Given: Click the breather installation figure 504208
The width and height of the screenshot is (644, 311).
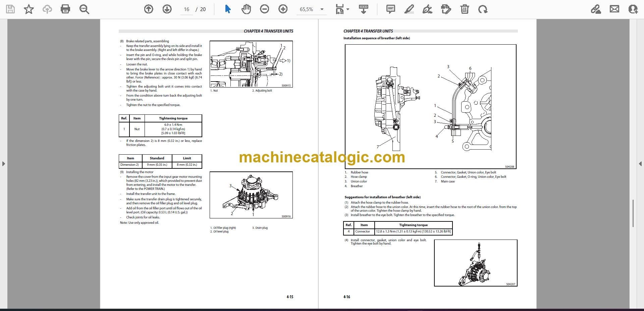Looking at the screenshot, I should tap(431, 107).
